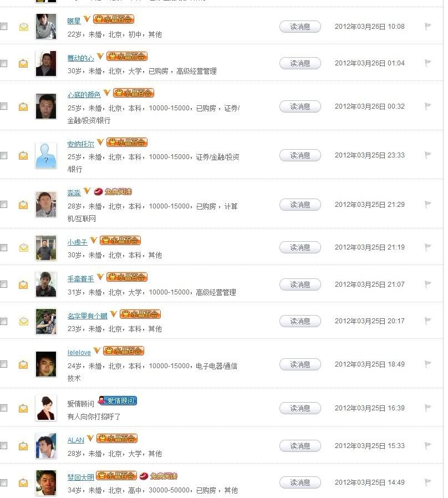Click the gold V icon beside 安纳托尔
Image resolution: width=448 pixels, height=498 pixels.
[x=100, y=143]
